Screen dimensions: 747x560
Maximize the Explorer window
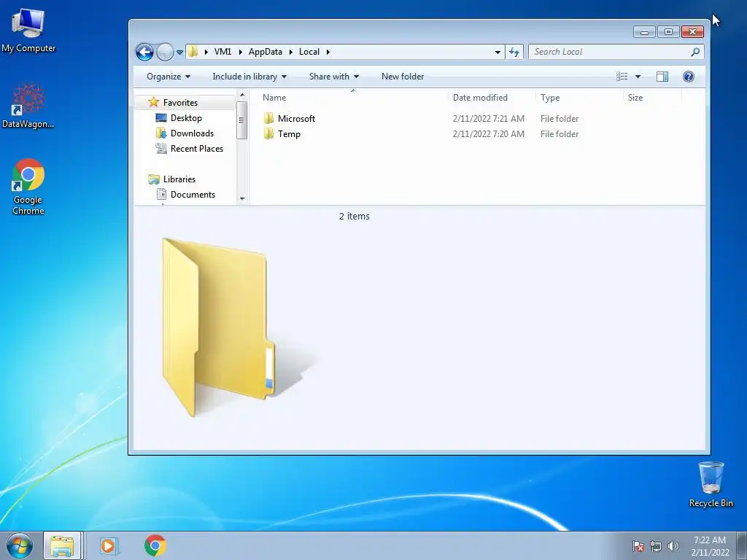[x=668, y=32]
